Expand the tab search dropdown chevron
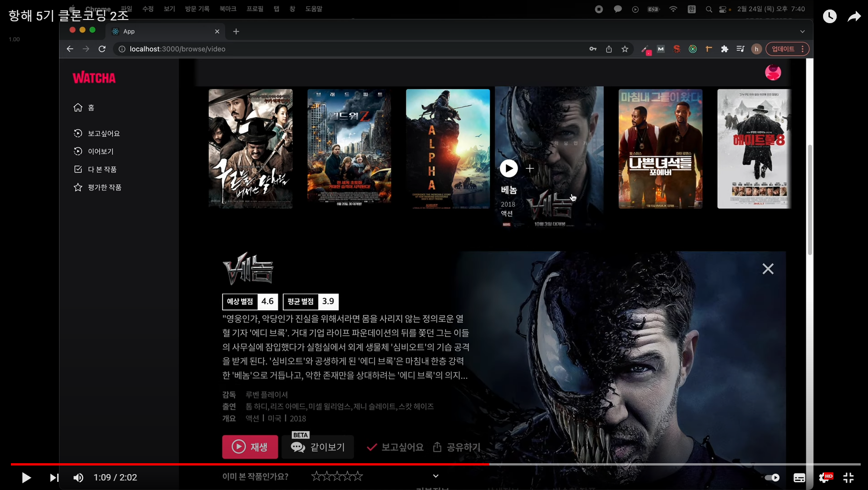This screenshot has width=868, height=490. click(803, 31)
